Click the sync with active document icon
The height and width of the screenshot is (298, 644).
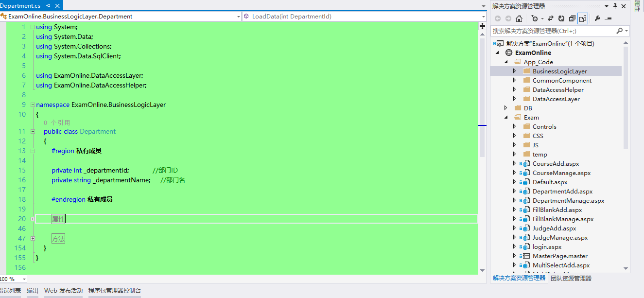(551, 18)
